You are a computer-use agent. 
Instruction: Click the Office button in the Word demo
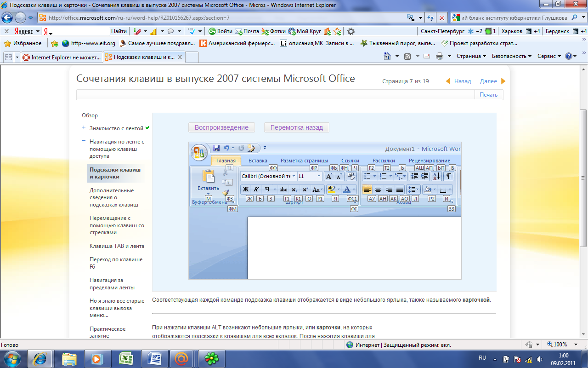pyautogui.click(x=199, y=152)
